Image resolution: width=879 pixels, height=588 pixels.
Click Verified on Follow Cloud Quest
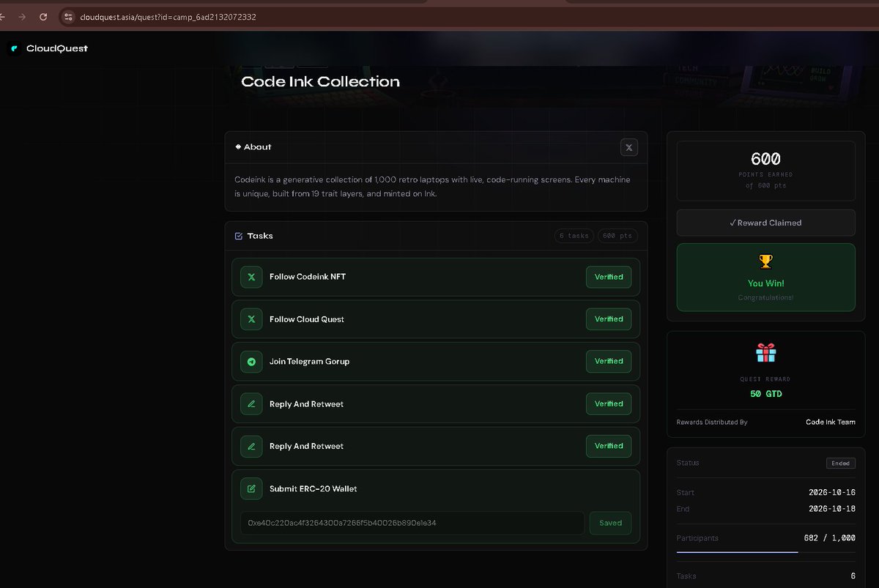coord(609,319)
